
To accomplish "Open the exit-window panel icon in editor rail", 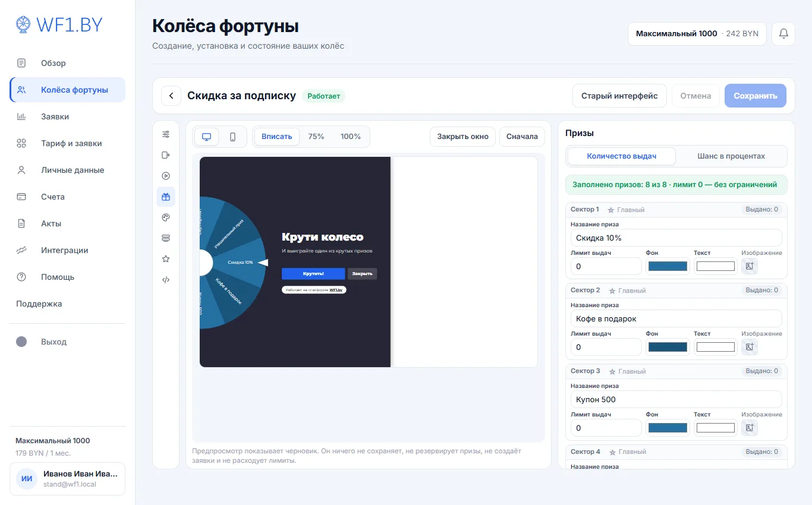I will click(x=166, y=155).
